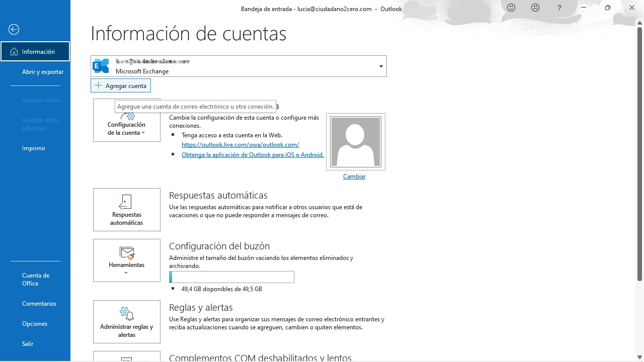Click the Respuestas automáticas icon button
The width and height of the screenshot is (644, 362).
click(x=127, y=210)
